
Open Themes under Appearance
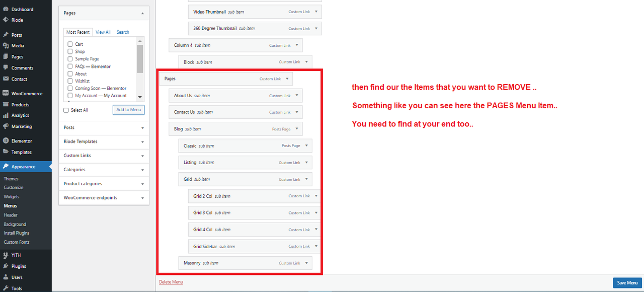pyautogui.click(x=11, y=179)
